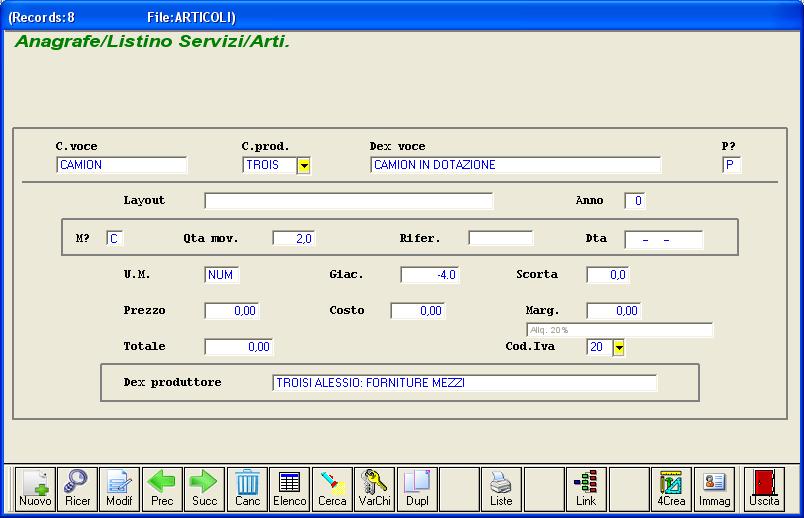Viewport: 804px width, 518px height.
Task: Click the Prezzo field showing 0,00
Action: (x=232, y=311)
